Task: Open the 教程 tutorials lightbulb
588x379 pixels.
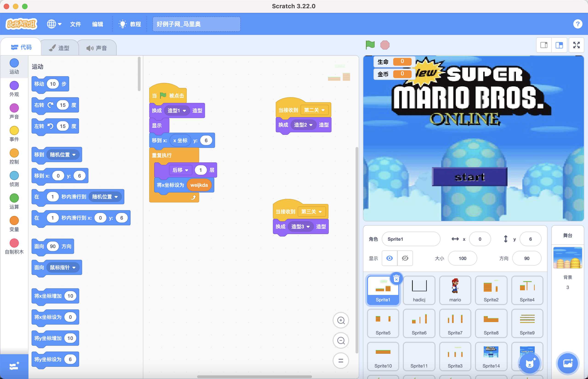Action: click(x=130, y=24)
